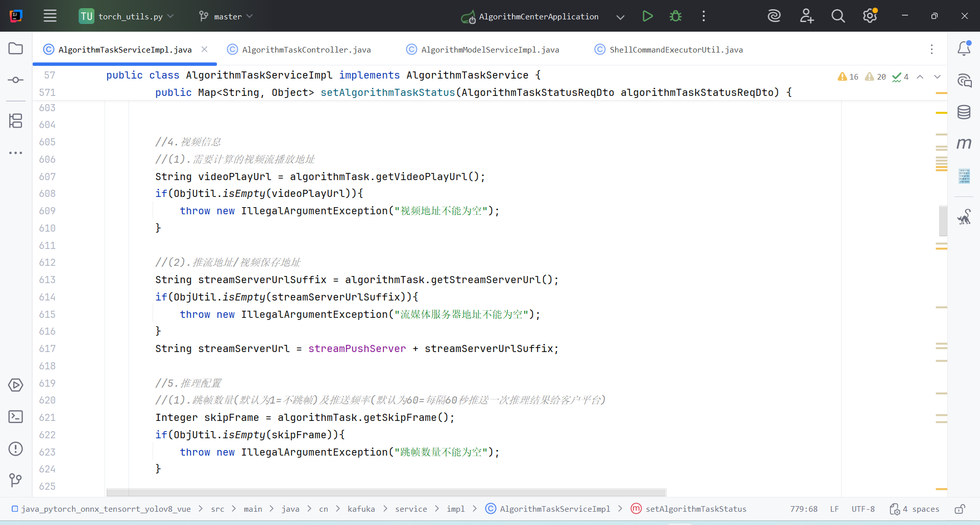Viewport: 980px width, 525px height.
Task: Click the 'main' breadcrumb
Action: click(x=253, y=509)
